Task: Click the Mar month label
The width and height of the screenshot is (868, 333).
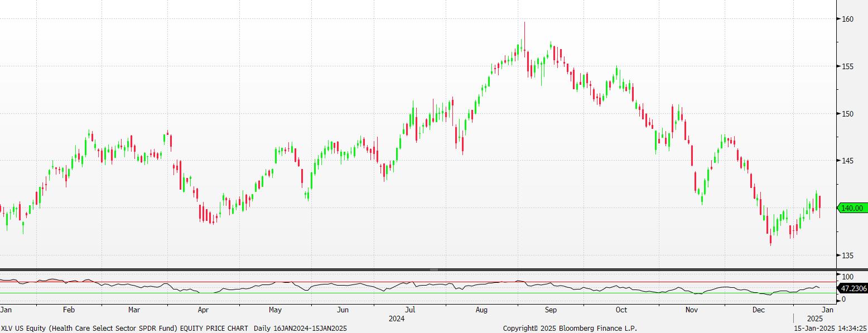Action: (134, 310)
